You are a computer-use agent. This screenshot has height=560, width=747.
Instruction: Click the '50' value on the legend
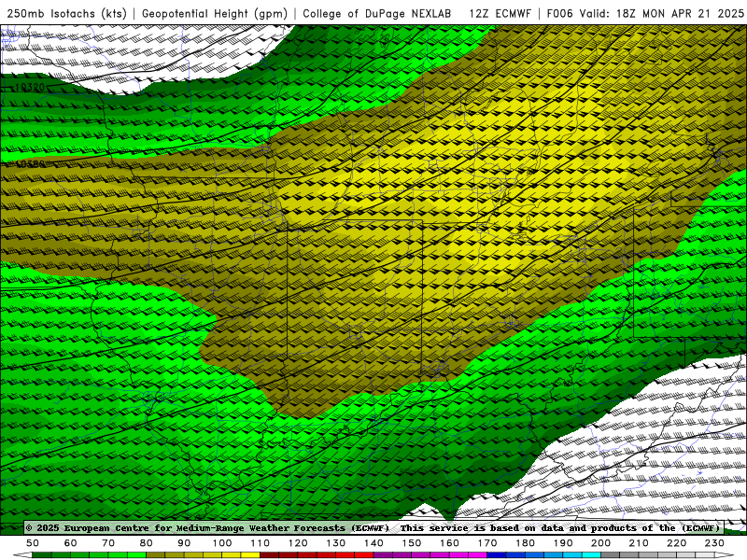(x=33, y=543)
